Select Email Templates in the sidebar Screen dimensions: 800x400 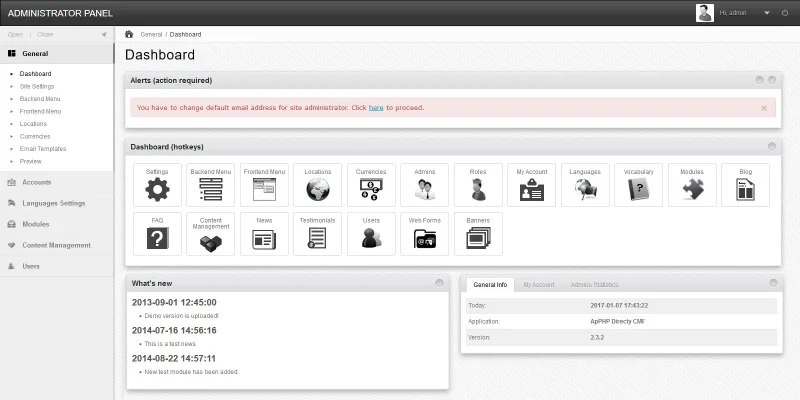(43, 149)
